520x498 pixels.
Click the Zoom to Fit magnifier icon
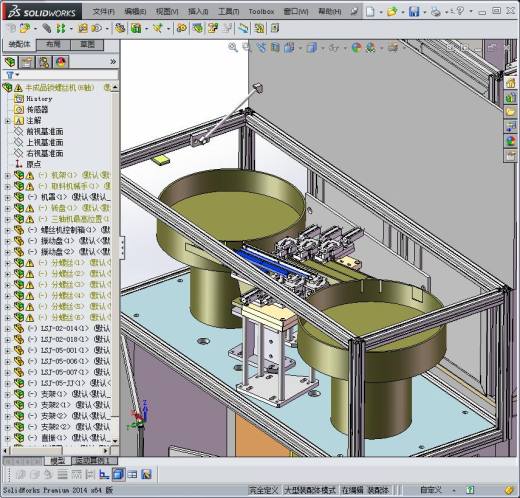pos(233,48)
